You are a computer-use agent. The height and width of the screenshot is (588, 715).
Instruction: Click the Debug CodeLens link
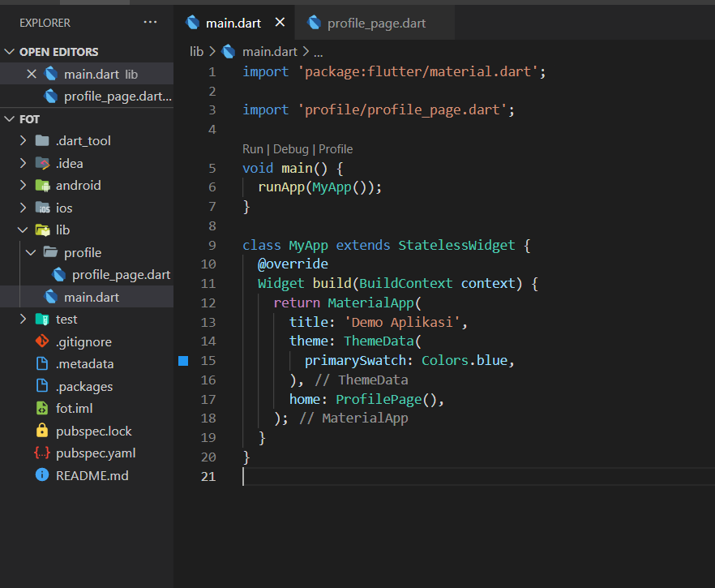(x=290, y=149)
